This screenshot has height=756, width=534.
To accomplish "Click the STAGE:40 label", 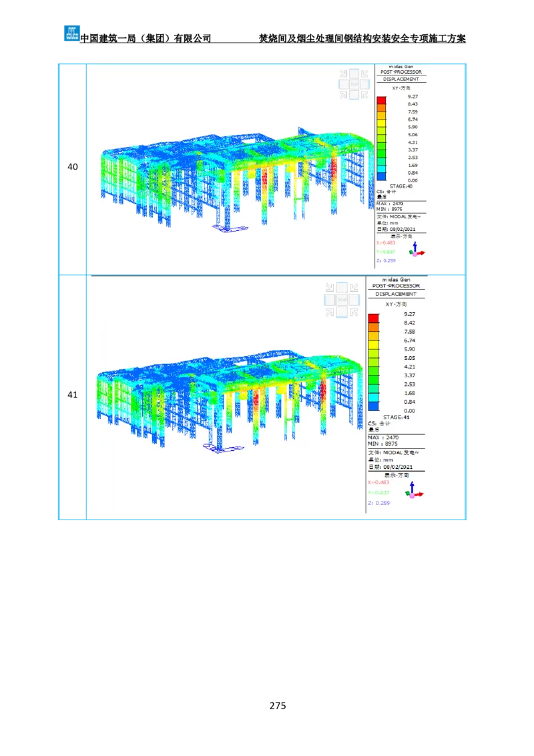I will point(400,186).
